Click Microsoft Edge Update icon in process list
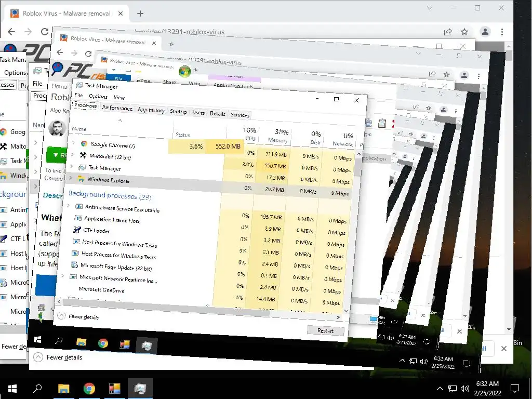 (x=74, y=265)
